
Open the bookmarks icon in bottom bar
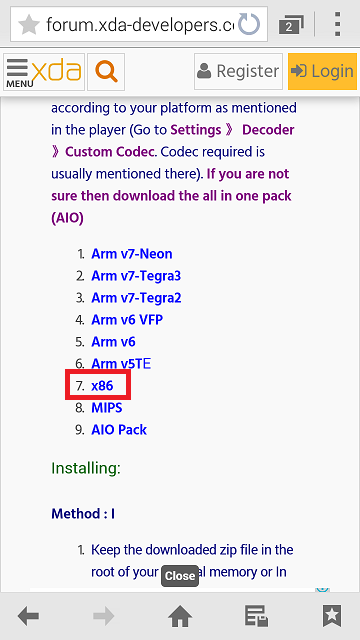click(332, 616)
